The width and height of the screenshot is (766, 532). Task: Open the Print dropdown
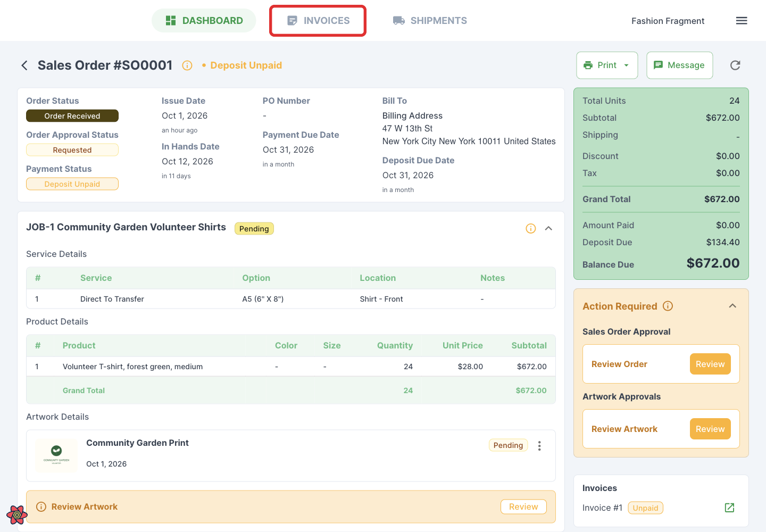607,65
